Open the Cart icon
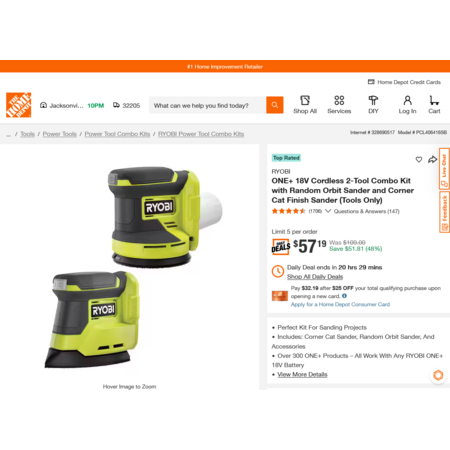Image resolution: width=450 pixels, height=450 pixels. pos(434,100)
